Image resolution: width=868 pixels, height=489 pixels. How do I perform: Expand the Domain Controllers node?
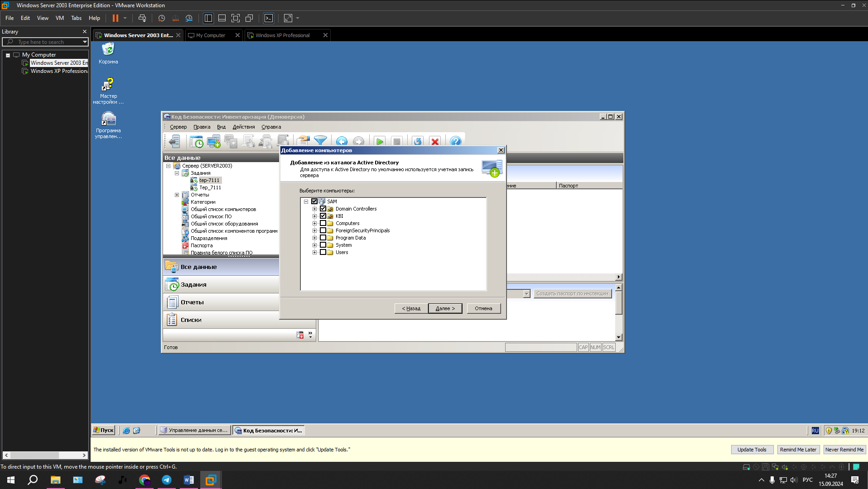[x=314, y=209]
